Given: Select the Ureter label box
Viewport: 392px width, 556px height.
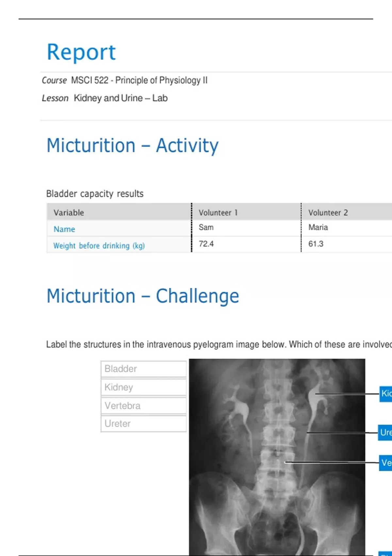Looking at the screenshot, I should coord(143,424).
